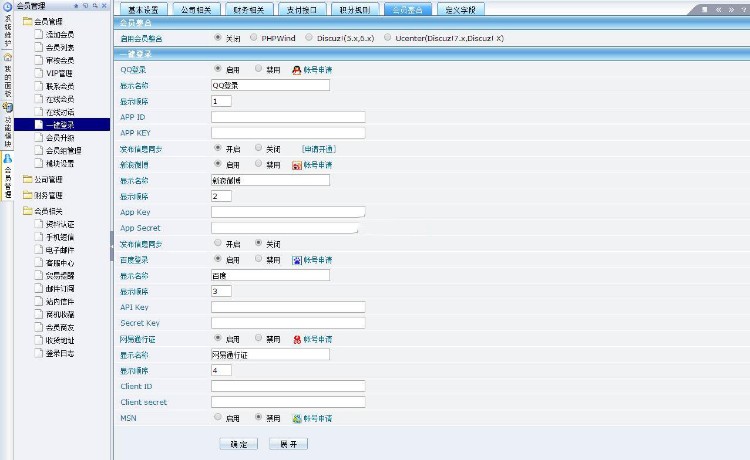The height and width of the screenshot is (460, 750).
Task: Click the NetEase Client ID input field
Action: point(288,386)
